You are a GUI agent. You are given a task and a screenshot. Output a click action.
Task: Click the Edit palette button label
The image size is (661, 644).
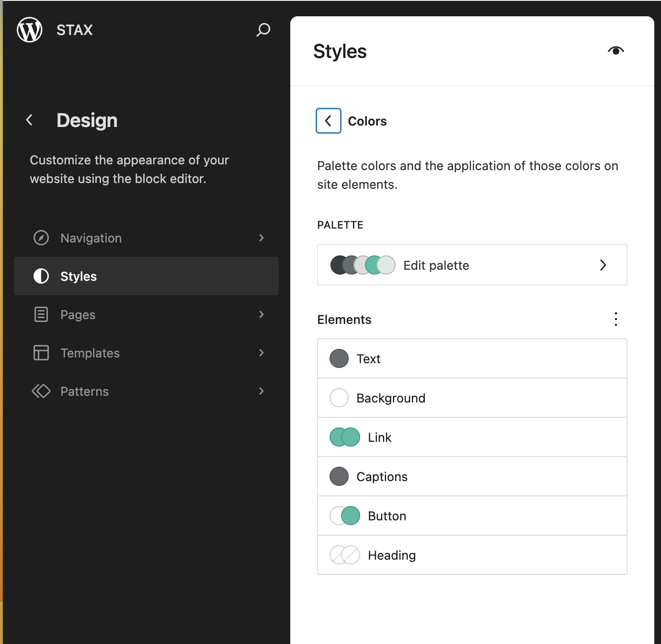coord(436,265)
